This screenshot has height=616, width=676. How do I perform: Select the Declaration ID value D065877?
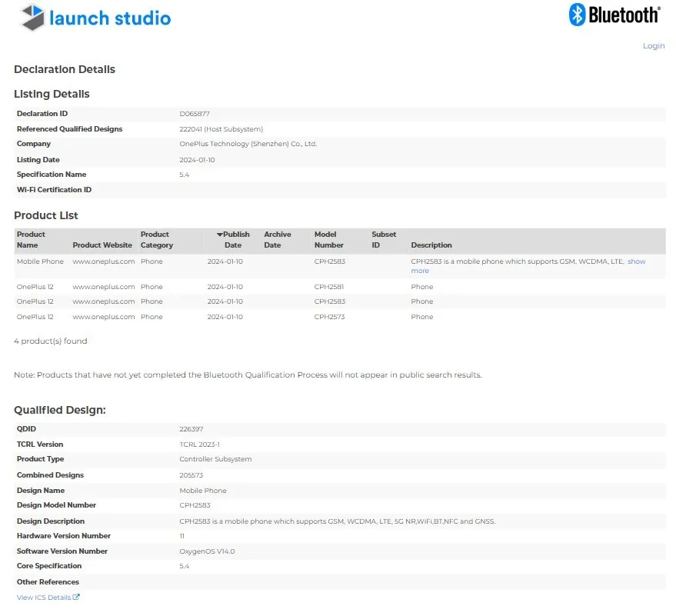pyautogui.click(x=194, y=114)
